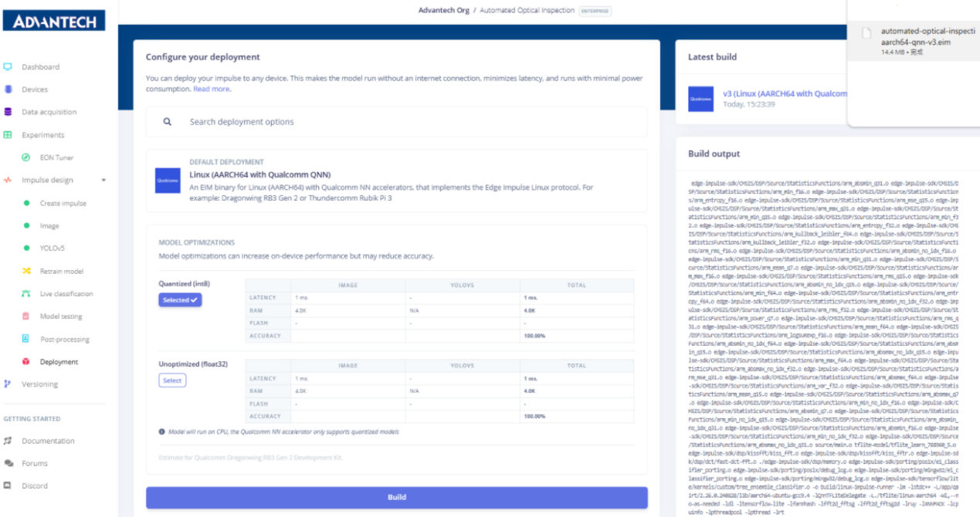Go to Versioning
The width and height of the screenshot is (980, 517).
(39, 384)
